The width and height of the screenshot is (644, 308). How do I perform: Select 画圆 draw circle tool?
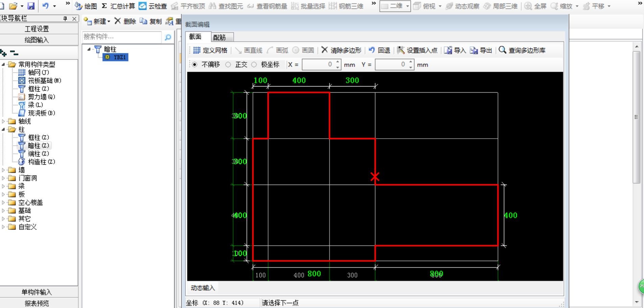point(303,50)
